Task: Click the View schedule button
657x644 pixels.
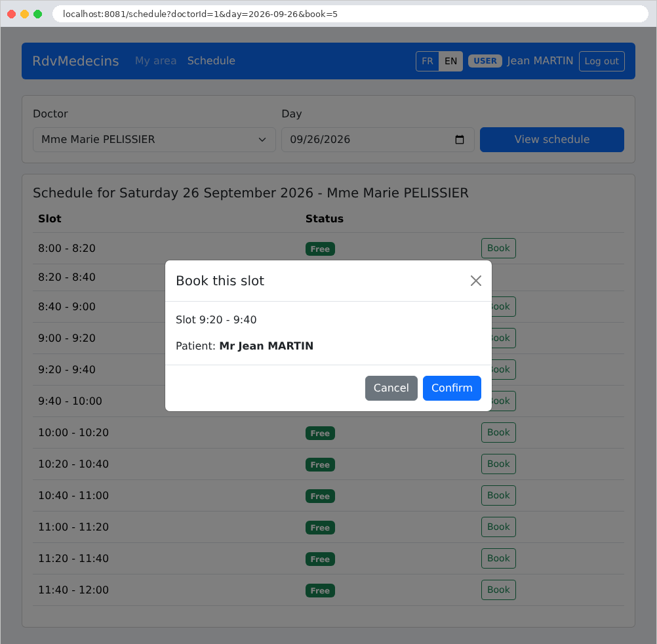Action: (x=552, y=140)
